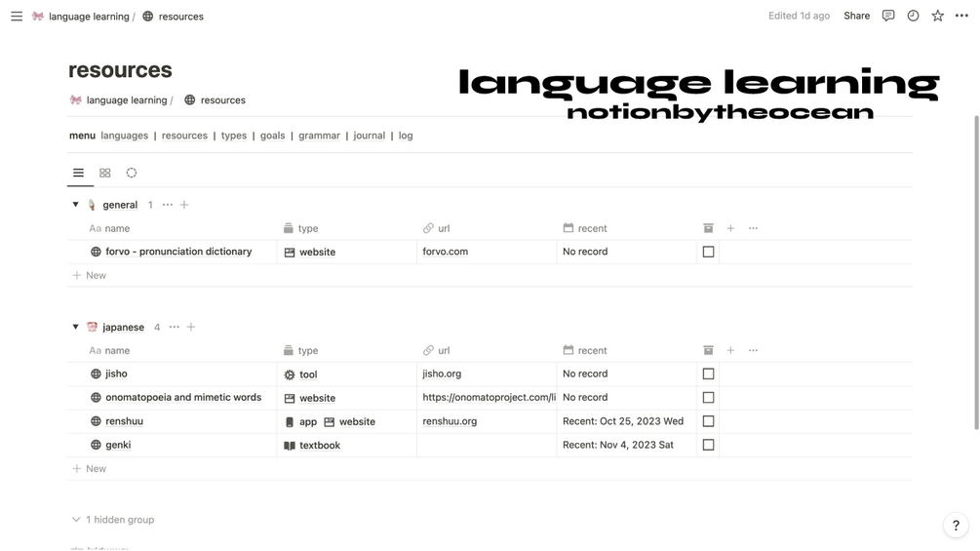
Task: Switch to the circular status view tab
Action: tap(132, 173)
